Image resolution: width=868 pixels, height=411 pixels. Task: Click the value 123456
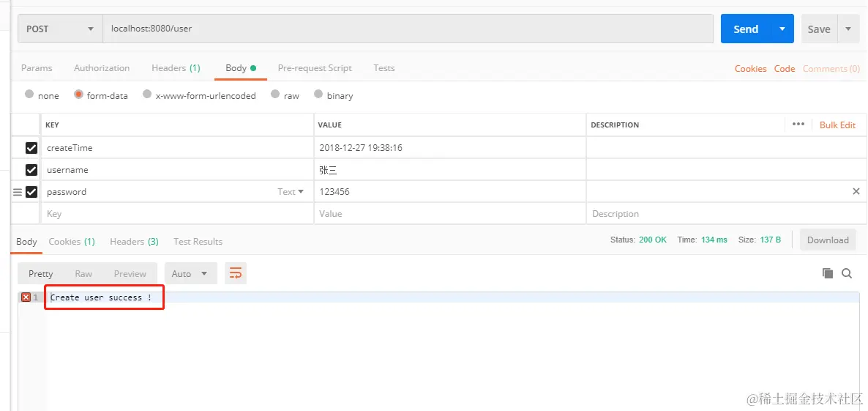tap(334, 192)
